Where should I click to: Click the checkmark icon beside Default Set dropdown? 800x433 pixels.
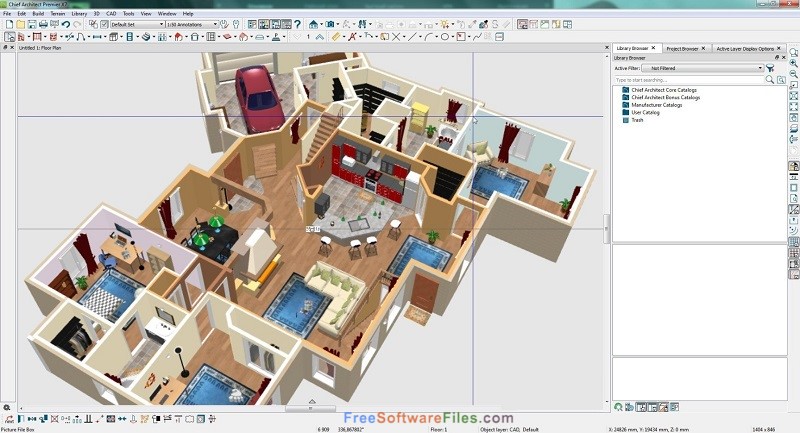[x=104, y=24]
